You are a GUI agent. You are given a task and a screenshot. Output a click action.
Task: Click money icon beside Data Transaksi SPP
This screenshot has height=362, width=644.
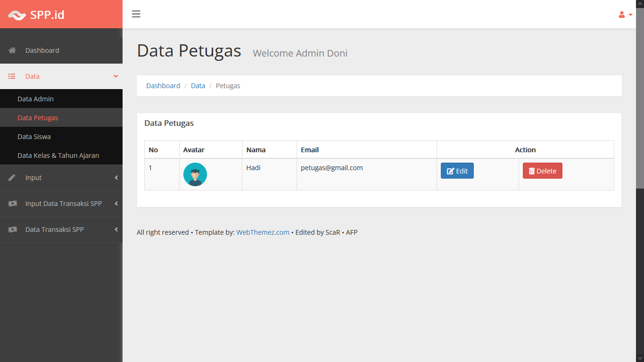(x=12, y=230)
